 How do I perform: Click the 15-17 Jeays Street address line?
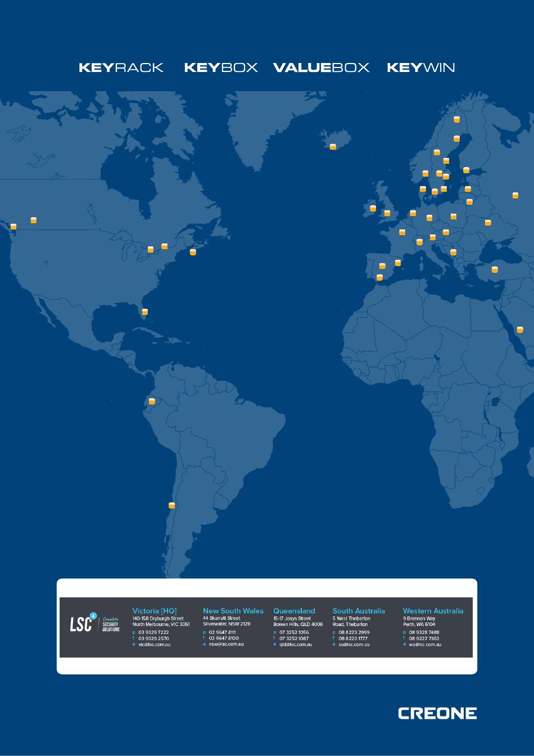pos(292,618)
